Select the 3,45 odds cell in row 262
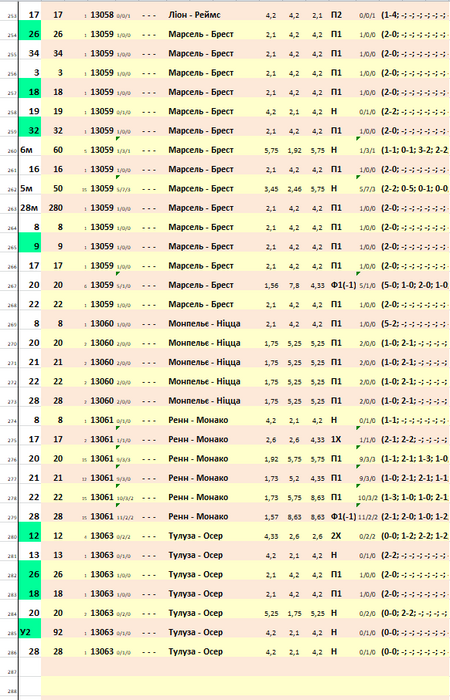 [271, 189]
